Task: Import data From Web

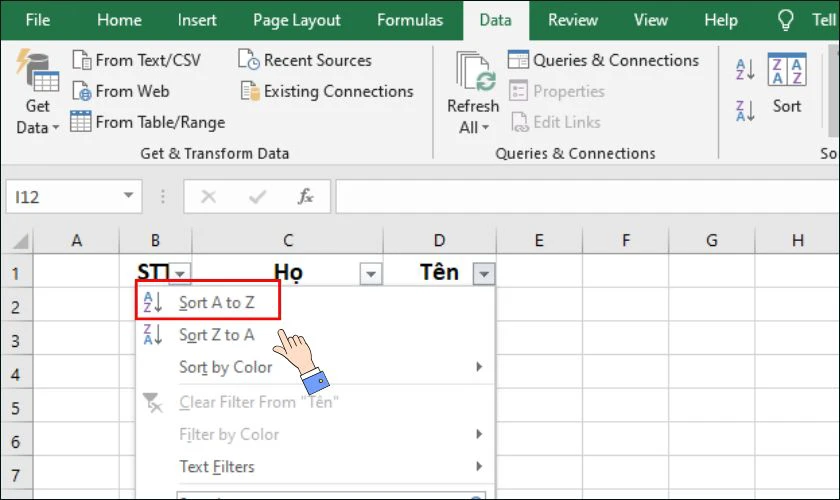Action: pyautogui.click(x=121, y=91)
